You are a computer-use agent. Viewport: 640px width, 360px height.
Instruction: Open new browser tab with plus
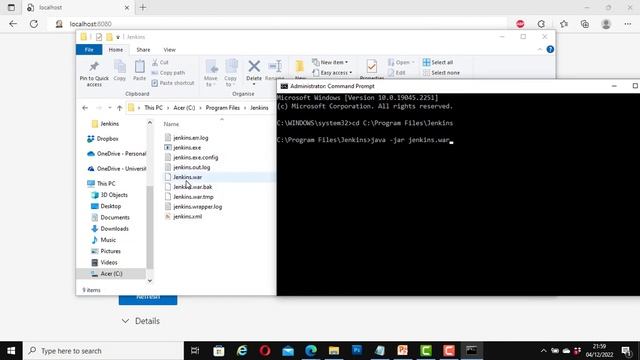pos(143,7)
